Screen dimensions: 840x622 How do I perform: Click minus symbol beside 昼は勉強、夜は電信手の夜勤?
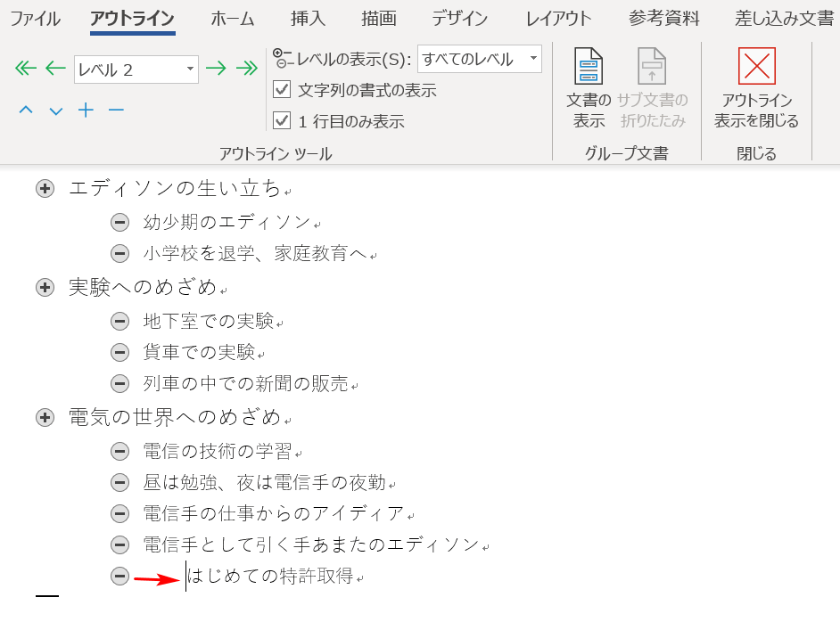coord(120,482)
